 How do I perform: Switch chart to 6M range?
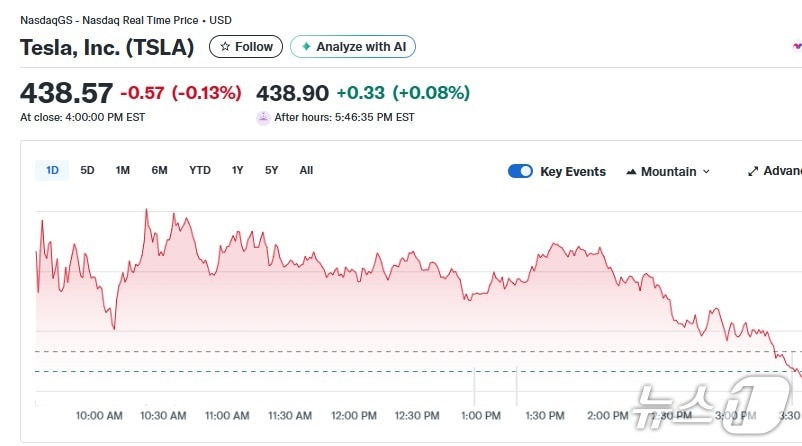pos(159,170)
